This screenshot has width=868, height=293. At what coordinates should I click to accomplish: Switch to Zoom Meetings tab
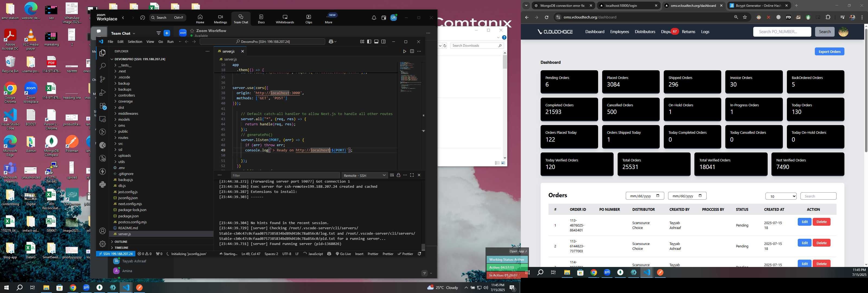[x=220, y=19]
